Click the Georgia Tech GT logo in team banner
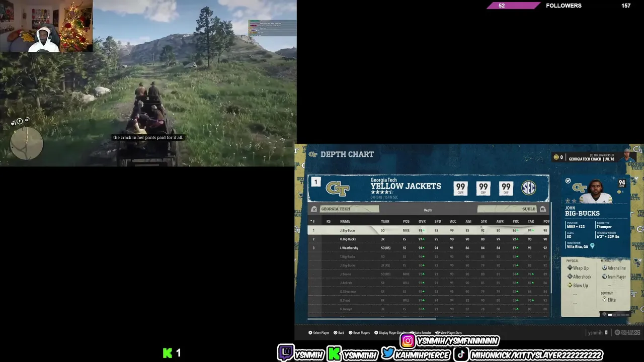The width and height of the screenshot is (644, 362). click(x=338, y=189)
